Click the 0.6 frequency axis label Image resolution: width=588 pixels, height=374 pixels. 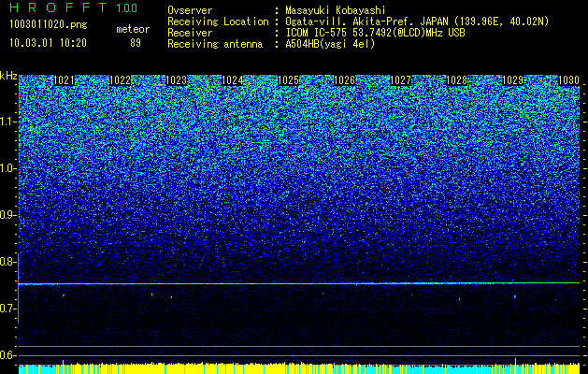point(7,355)
